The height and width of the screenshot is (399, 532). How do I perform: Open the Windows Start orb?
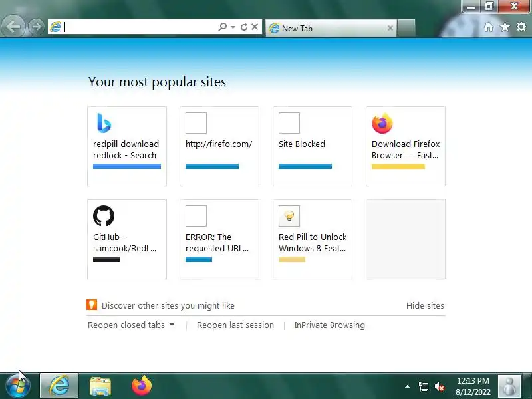[18, 386]
